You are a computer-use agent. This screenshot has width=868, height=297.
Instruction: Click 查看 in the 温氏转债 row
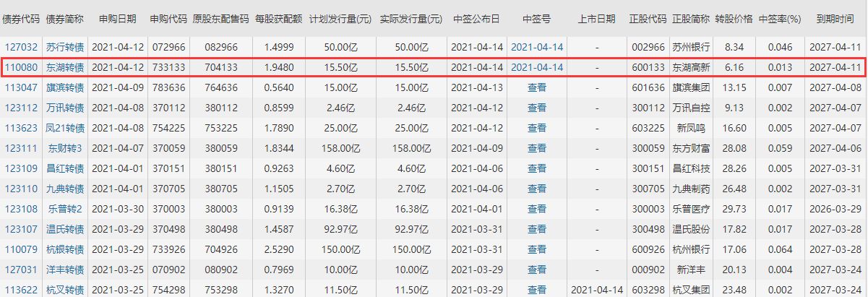(536, 229)
